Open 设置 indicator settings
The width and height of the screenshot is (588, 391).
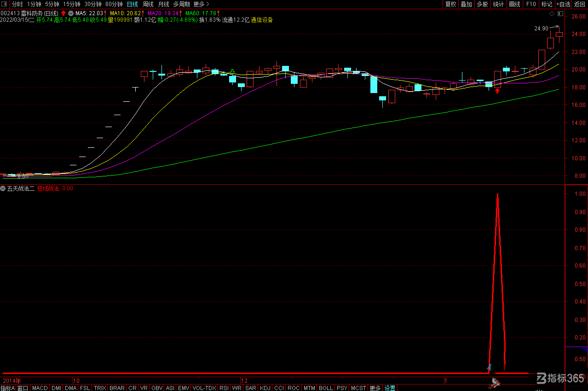coord(390,388)
